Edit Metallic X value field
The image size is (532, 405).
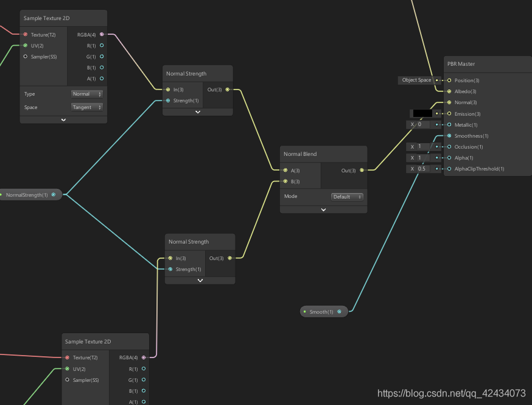click(x=423, y=125)
